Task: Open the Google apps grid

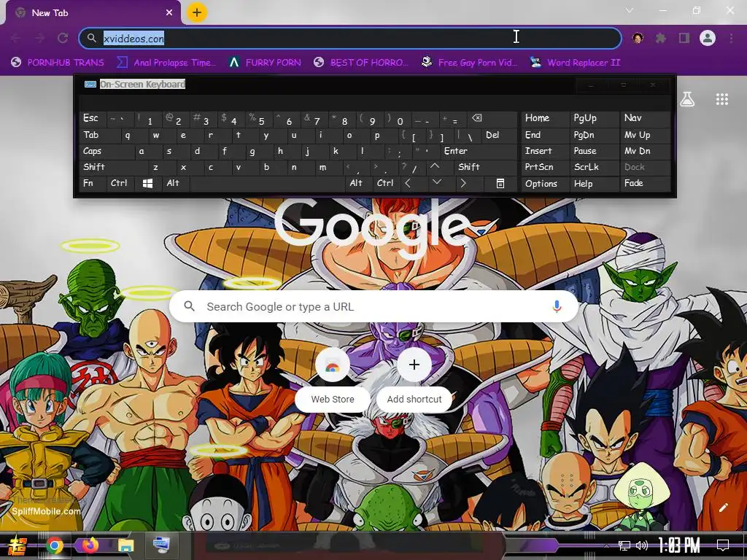Action: coord(721,99)
